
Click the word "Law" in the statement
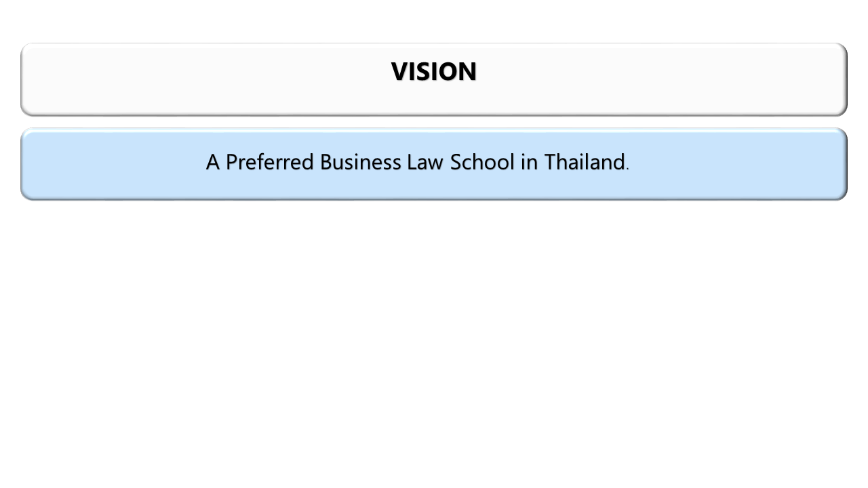coord(425,163)
